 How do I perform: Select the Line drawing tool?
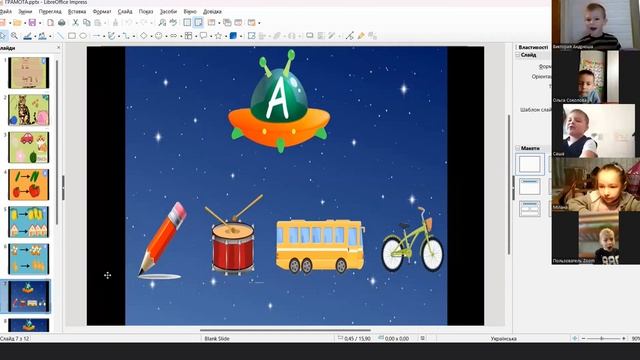60,36
